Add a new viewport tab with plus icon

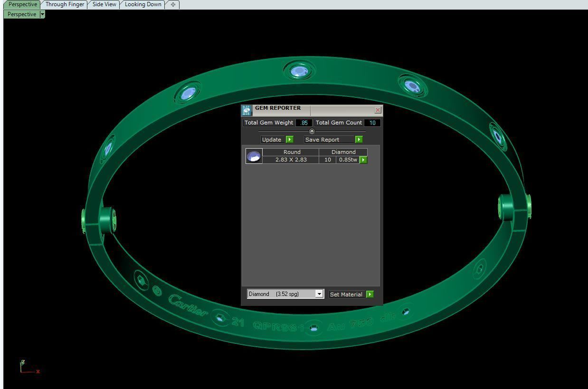(173, 4)
